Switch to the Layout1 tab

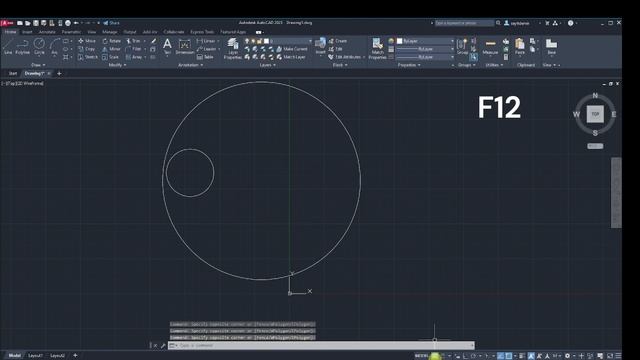(35, 356)
